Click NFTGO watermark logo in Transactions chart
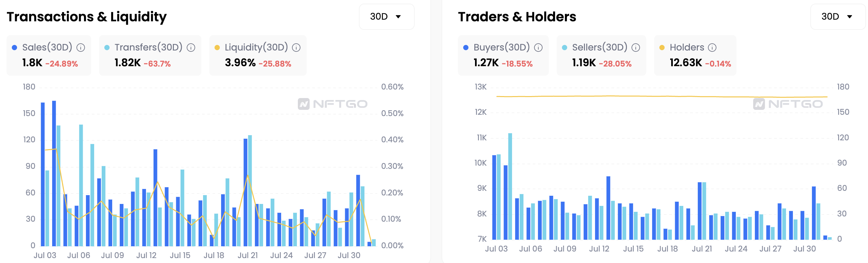The height and width of the screenshot is (263, 868). tap(333, 104)
